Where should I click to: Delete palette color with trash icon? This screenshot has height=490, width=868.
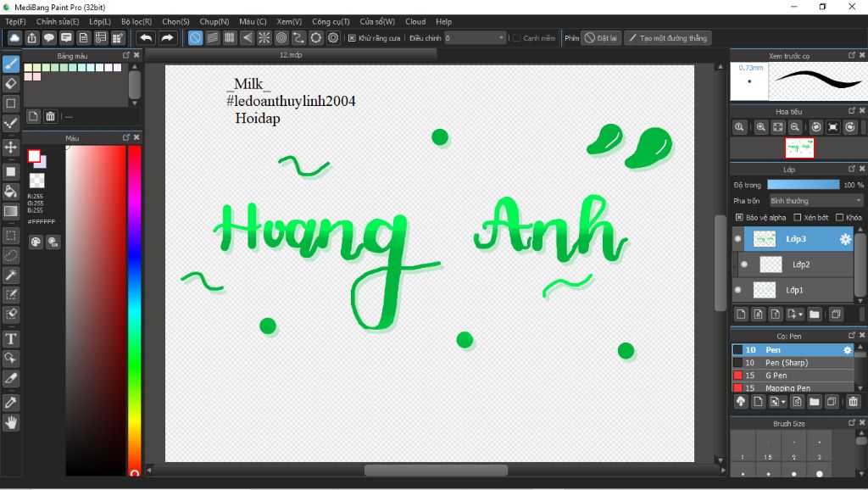50,115
